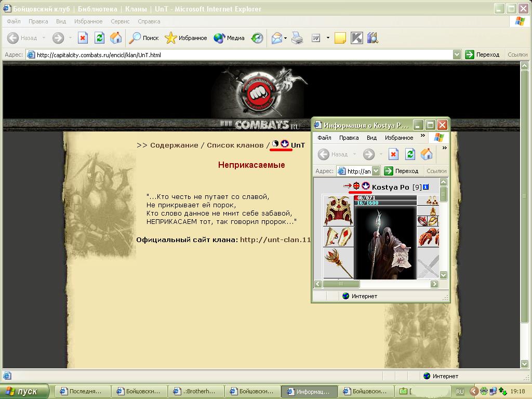Click Forward arrow in Kostya info popup
Image resolution: width=532 pixels, height=399 pixels.
369,154
